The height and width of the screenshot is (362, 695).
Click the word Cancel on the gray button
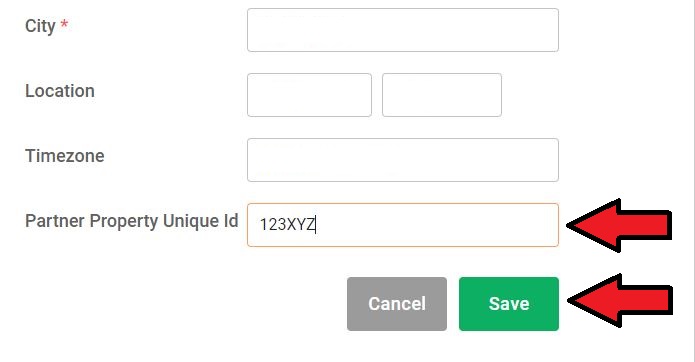(x=397, y=304)
